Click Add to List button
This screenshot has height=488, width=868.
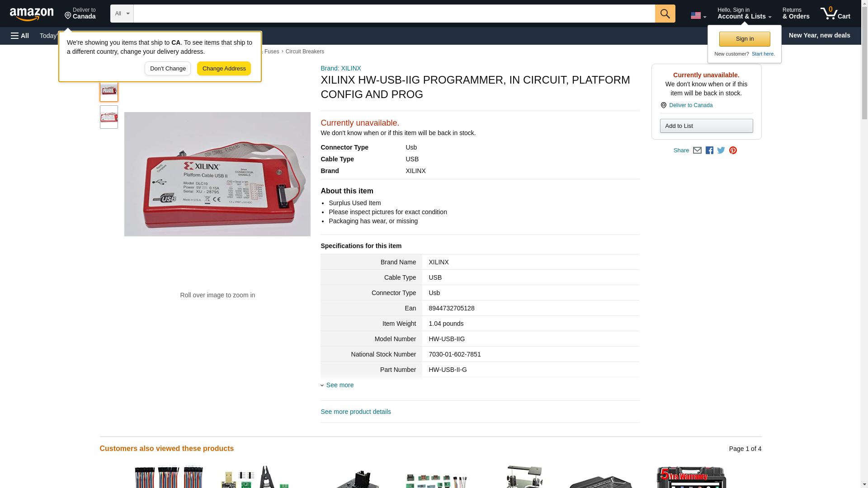pos(706,126)
